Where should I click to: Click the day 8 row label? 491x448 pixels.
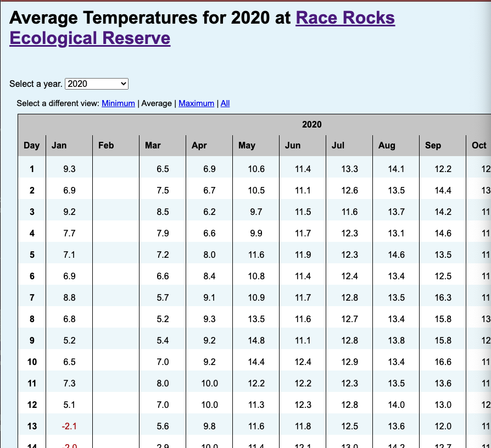32,319
